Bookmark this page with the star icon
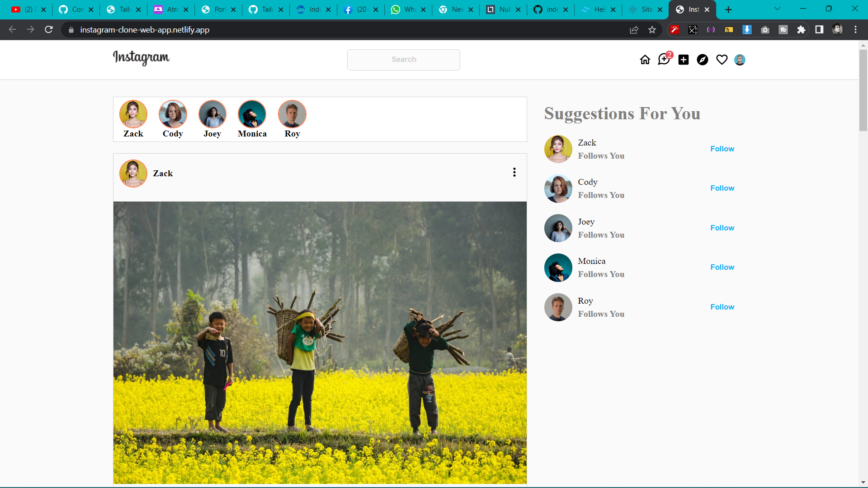Screen dimensions: 868x488 (x=652, y=30)
